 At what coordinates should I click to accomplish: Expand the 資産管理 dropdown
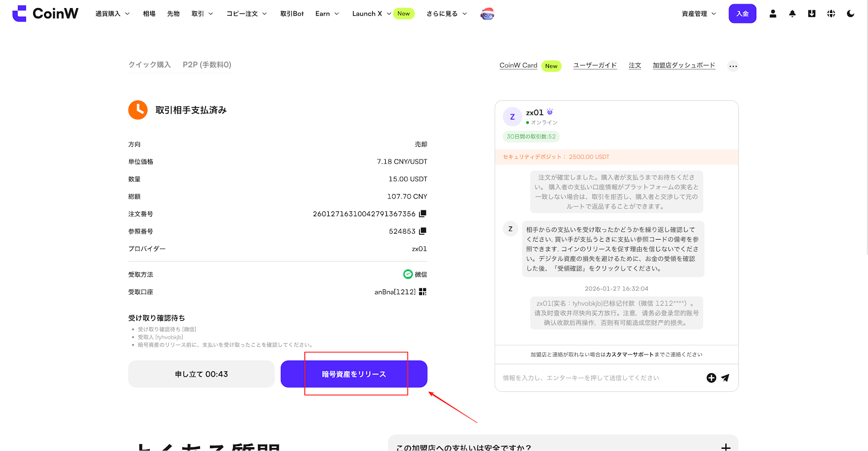pyautogui.click(x=699, y=14)
